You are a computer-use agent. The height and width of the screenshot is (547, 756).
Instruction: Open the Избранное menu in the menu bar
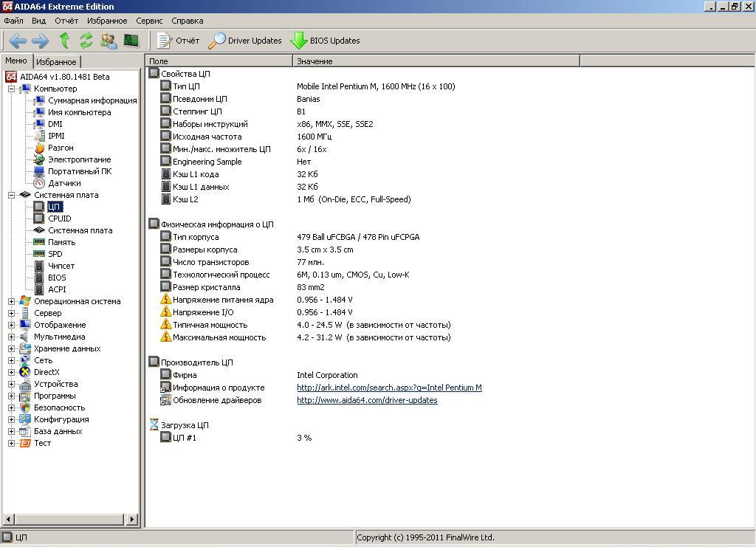(x=107, y=21)
